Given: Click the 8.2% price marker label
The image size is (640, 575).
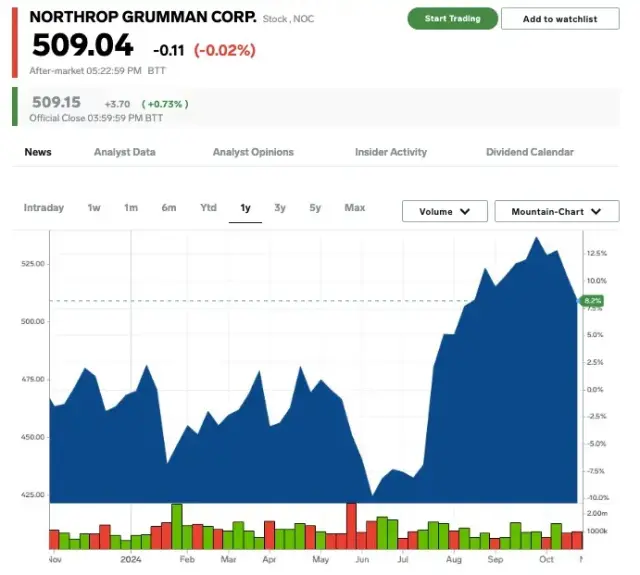Looking at the screenshot, I should 591,300.
